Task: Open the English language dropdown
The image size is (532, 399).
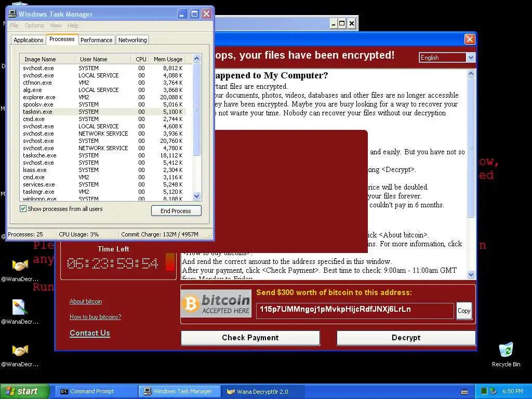Action: click(470, 57)
